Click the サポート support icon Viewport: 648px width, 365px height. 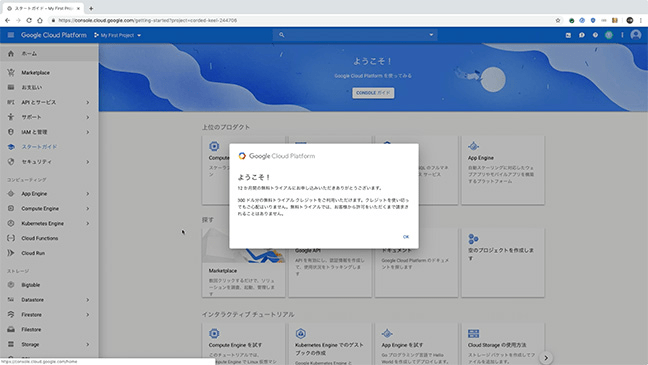coord(11,117)
